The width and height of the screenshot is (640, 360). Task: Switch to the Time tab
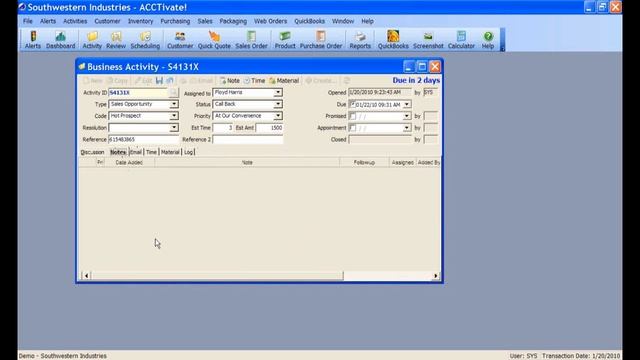tap(151, 152)
